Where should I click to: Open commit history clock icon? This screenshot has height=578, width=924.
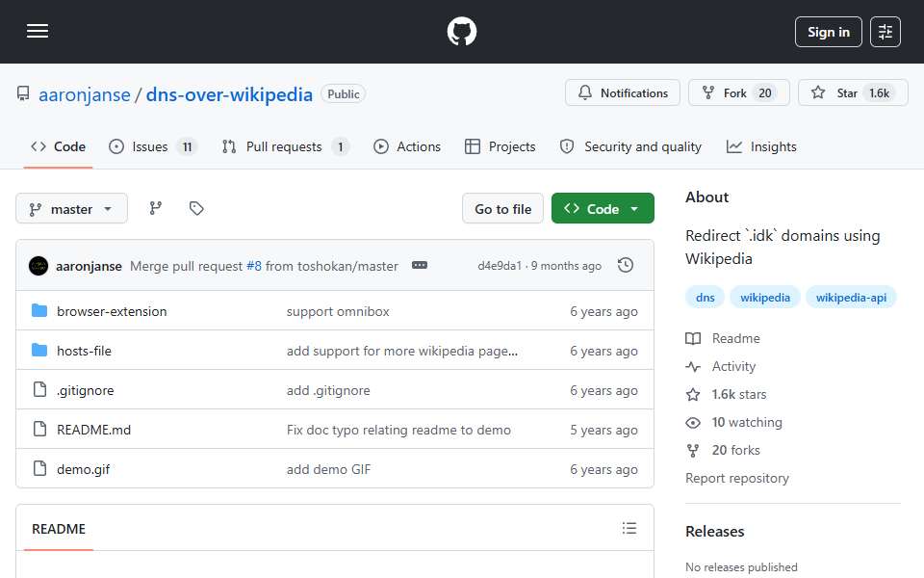pyautogui.click(x=626, y=266)
